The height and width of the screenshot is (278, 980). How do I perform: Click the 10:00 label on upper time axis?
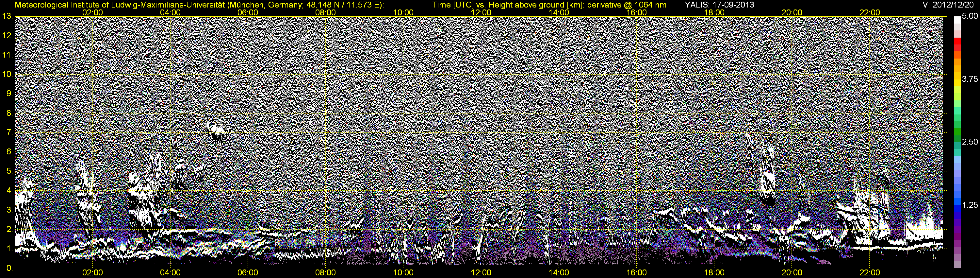pos(403,12)
